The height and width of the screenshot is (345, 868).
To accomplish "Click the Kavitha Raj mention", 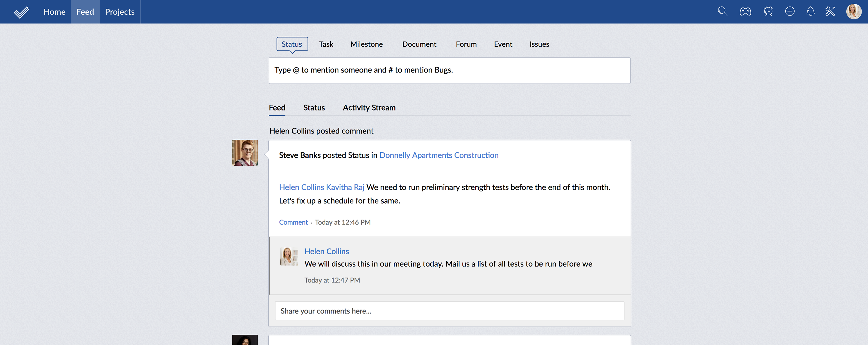I will click(x=345, y=187).
